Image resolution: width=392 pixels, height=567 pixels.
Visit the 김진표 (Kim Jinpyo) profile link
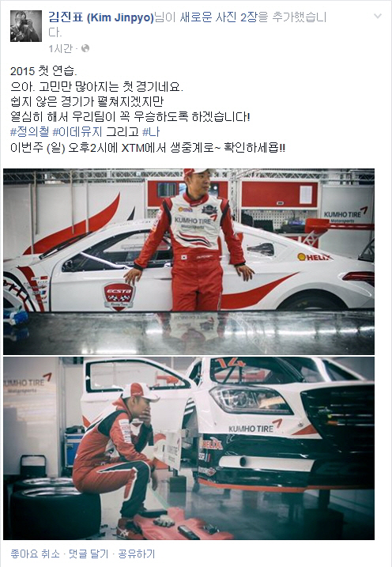(x=101, y=17)
